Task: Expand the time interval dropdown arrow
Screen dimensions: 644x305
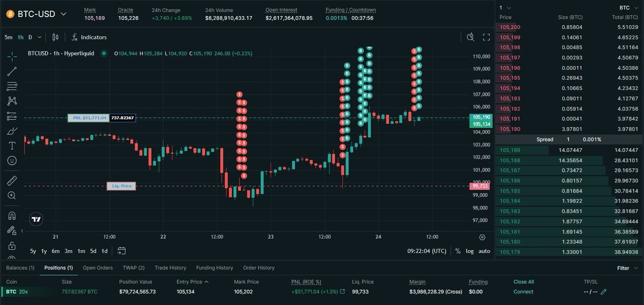Action: point(40,37)
